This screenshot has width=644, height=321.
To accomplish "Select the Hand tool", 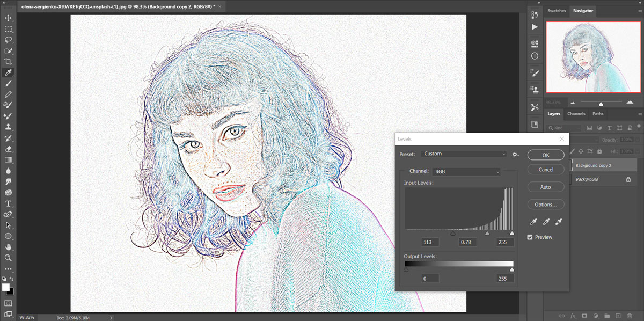I will 9,247.
